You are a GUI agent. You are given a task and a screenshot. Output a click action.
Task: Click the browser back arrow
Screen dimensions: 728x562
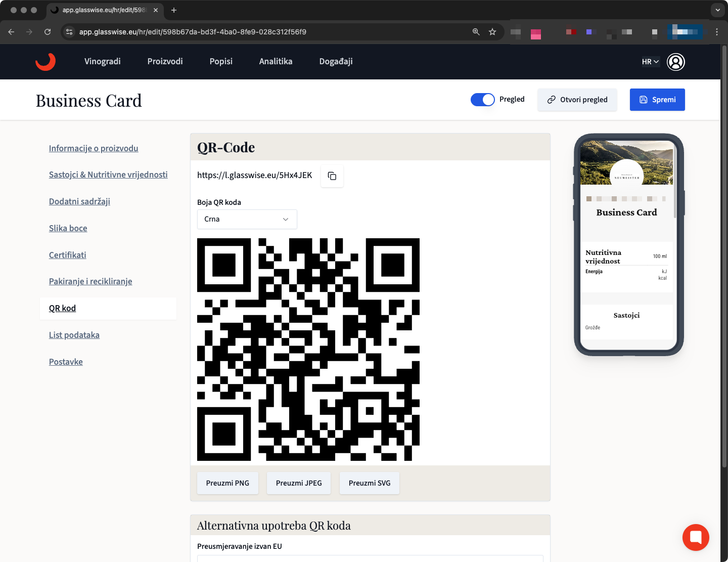(11, 32)
